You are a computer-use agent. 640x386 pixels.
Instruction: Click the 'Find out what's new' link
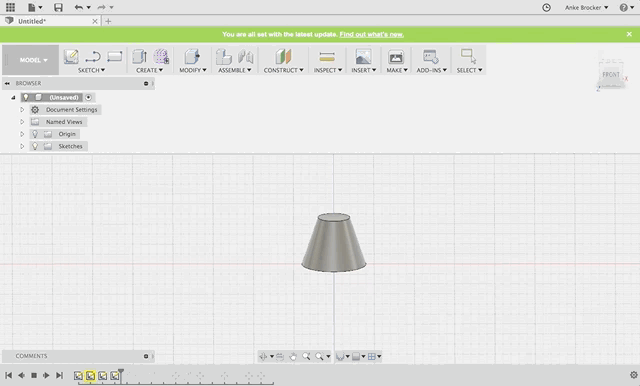pyautogui.click(x=371, y=34)
